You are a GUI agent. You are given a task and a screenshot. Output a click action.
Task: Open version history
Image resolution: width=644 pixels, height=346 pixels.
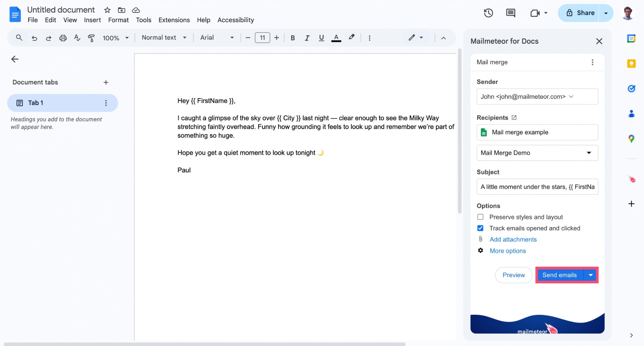point(488,13)
